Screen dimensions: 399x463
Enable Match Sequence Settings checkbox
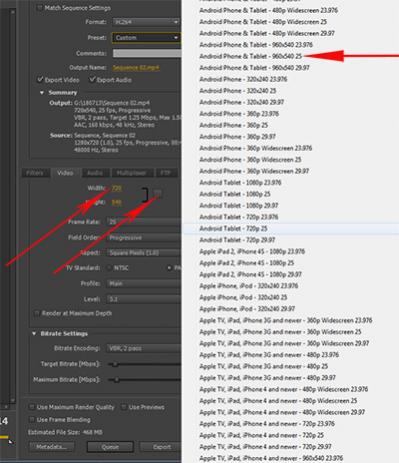pos(39,8)
